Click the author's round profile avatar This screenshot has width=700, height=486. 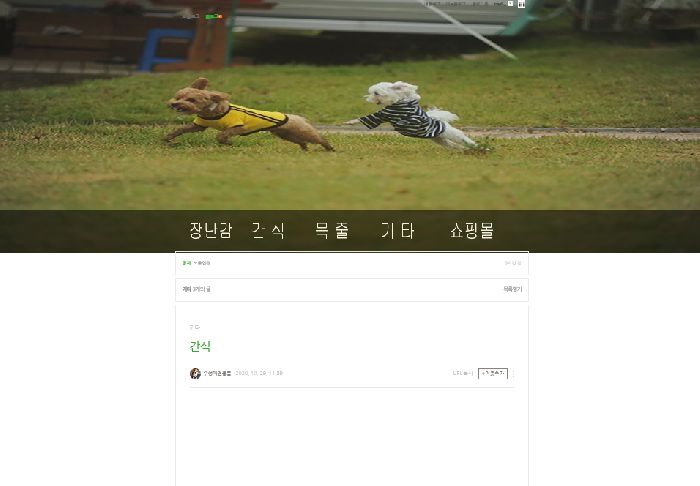coord(195,373)
